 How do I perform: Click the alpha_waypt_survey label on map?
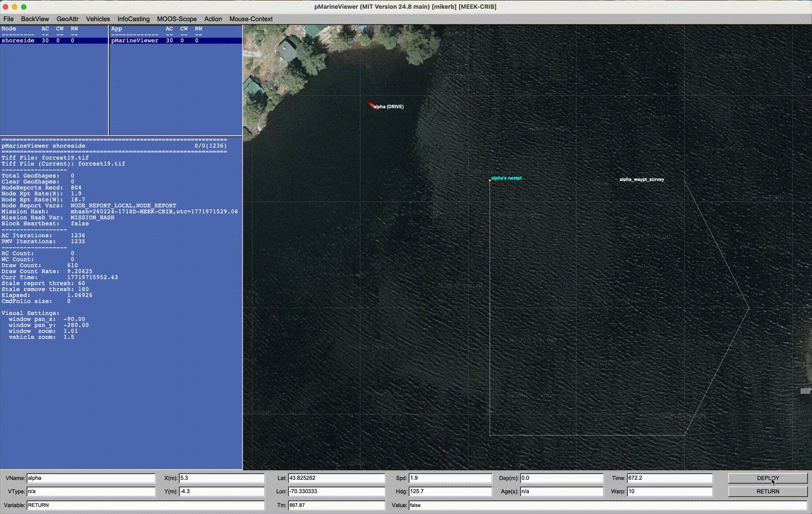coord(642,180)
